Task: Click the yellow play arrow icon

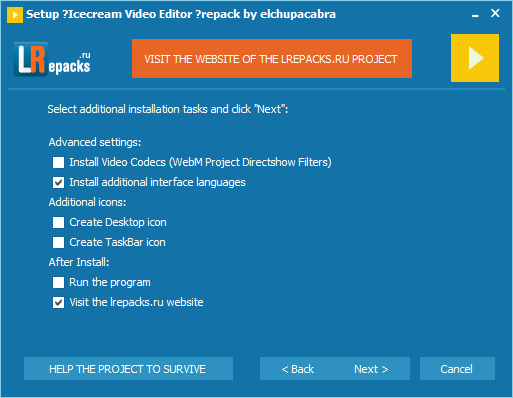Action: coord(475,58)
